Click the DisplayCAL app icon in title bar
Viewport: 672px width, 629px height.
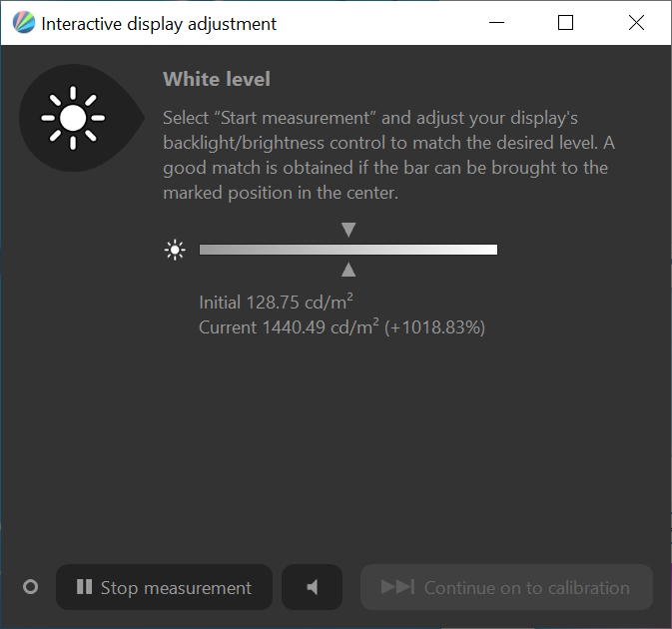click(22, 23)
